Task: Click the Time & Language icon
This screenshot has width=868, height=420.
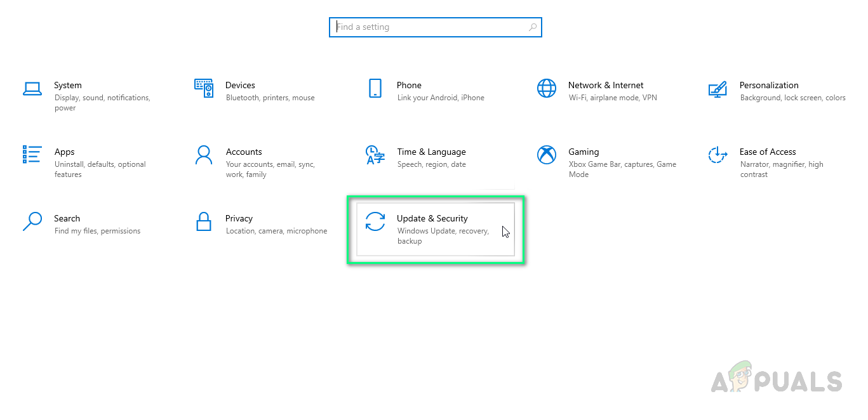Action: coord(375,155)
